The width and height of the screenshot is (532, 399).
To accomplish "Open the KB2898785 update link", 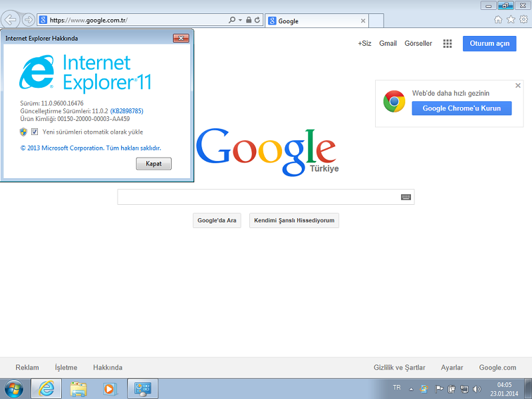I will [x=126, y=111].
